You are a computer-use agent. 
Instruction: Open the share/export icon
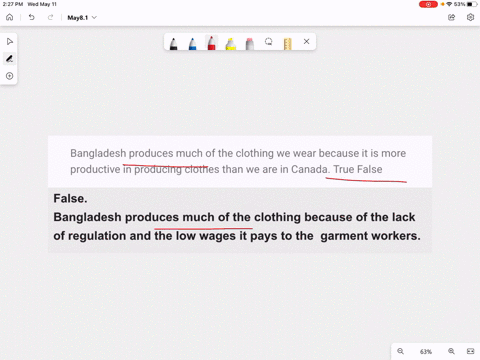coord(451,17)
